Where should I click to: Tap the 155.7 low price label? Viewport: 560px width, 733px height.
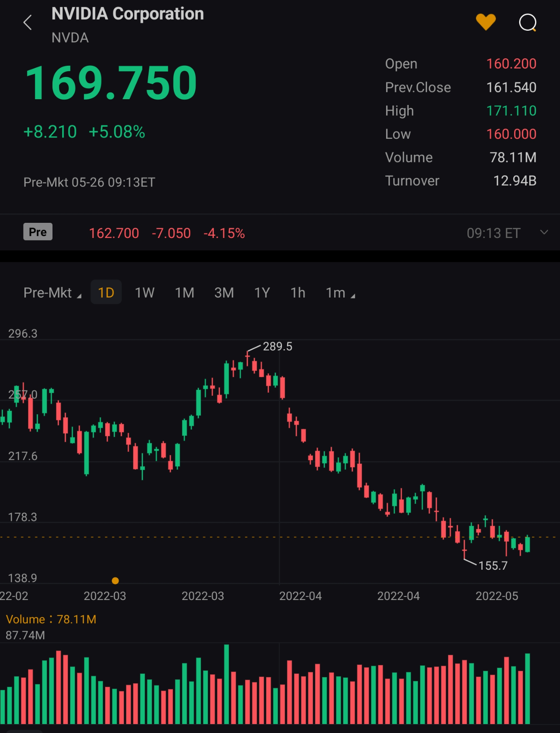493,566
